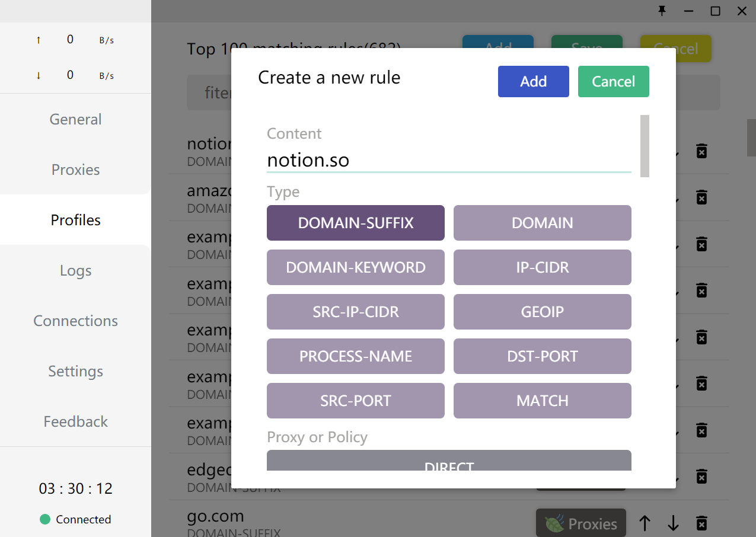
Task: Click the blue Add button in dialog
Action: (x=534, y=81)
